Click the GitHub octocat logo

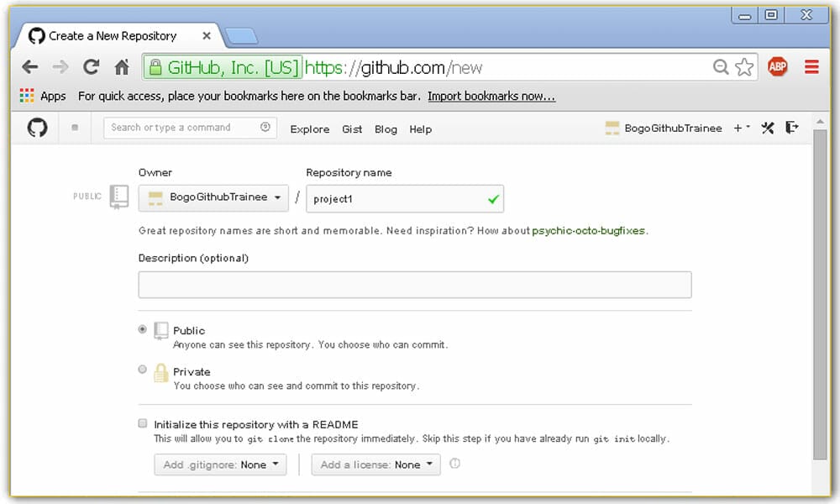pos(35,128)
